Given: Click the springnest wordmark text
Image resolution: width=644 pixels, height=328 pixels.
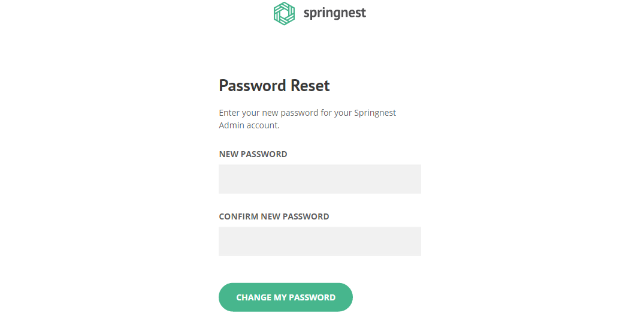Looking at the screenshot, I should point(334,13).
